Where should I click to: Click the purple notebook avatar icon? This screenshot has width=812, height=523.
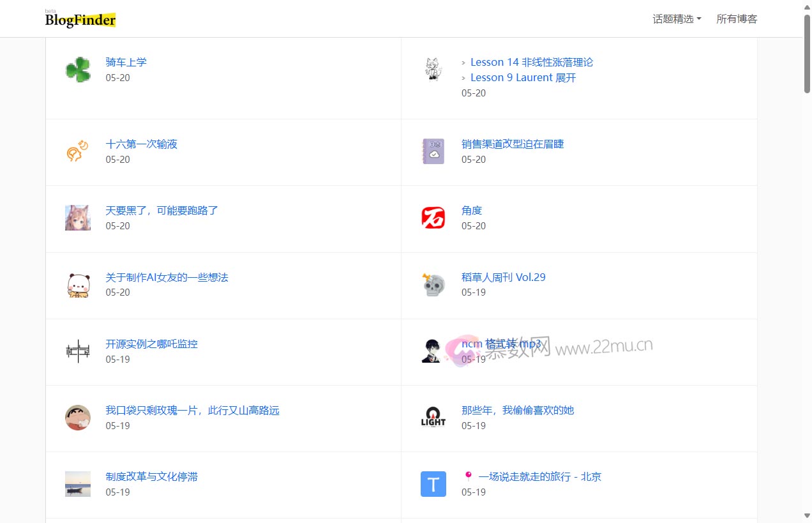[x=433, y=151]
